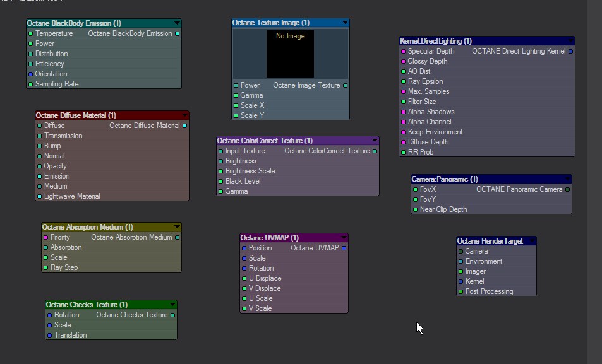The image size is (602, 364).
Task: Click the V Scale input socket
Action: [244, 308]
